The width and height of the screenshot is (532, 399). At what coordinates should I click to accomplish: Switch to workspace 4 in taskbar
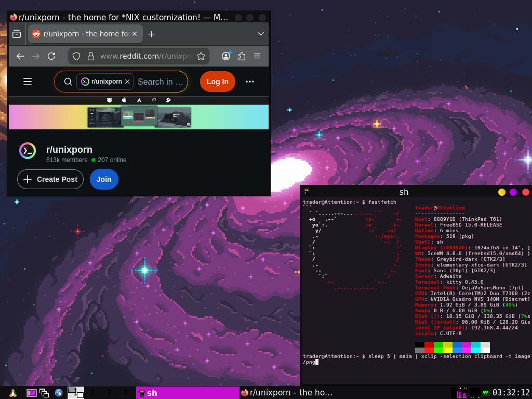coord(126,393)
